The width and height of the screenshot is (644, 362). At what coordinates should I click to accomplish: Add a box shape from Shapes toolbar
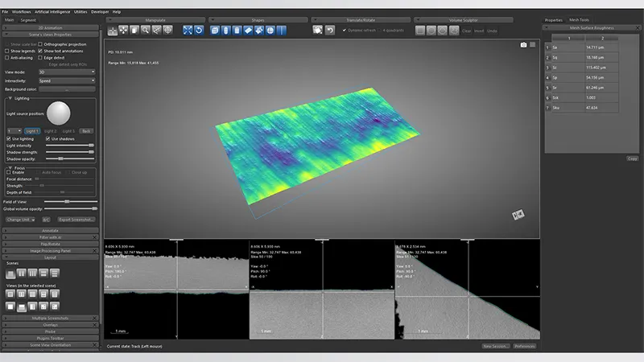tap(215, 31)
